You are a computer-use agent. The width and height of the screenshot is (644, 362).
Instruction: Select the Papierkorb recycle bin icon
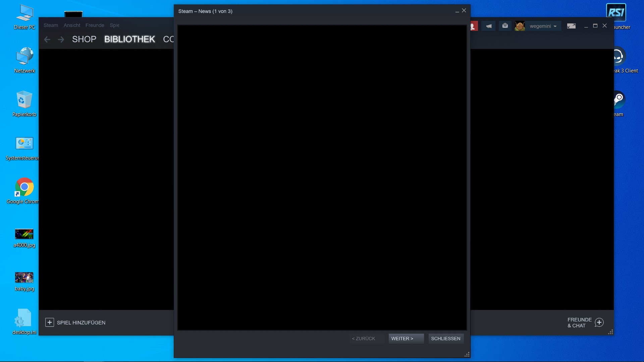pos(24,104)
